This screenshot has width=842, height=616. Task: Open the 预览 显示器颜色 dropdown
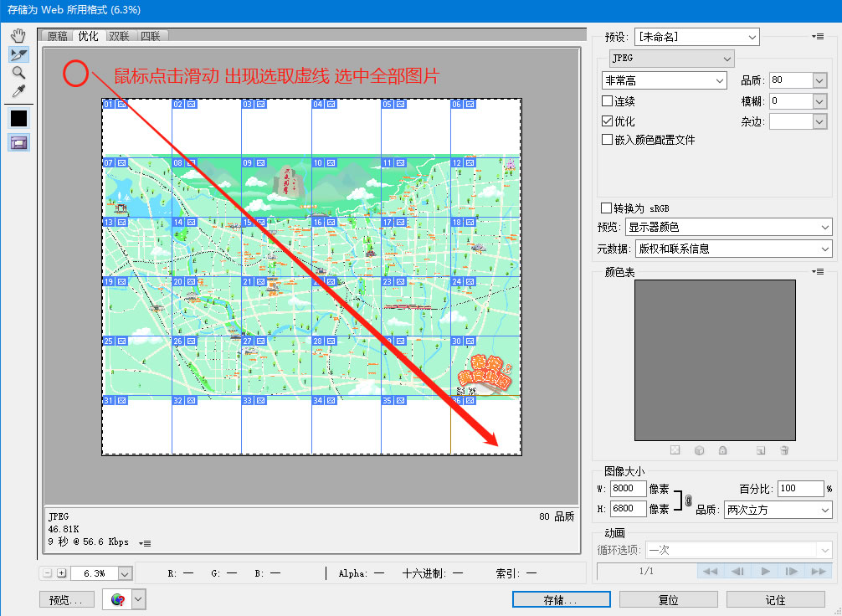pos(729,227)
